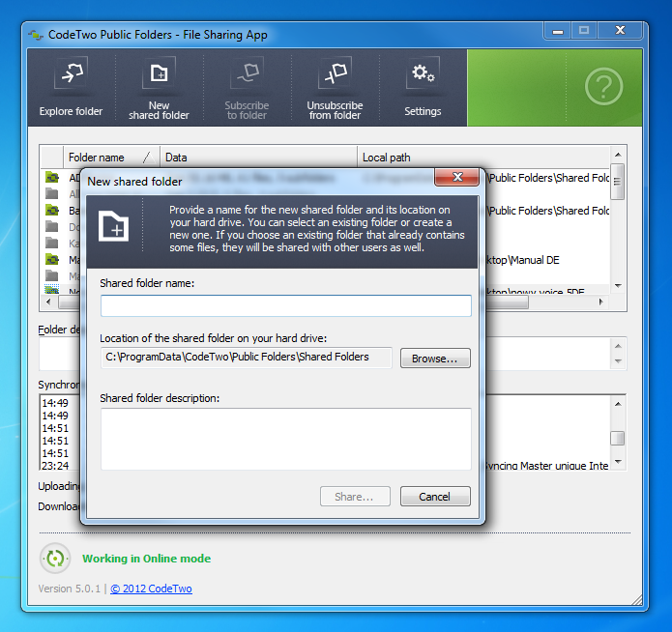The image size is (672, 632).
Task: Click sync log scrollbar up arrow
Action: pyautogui.click(x=618, y=404)
